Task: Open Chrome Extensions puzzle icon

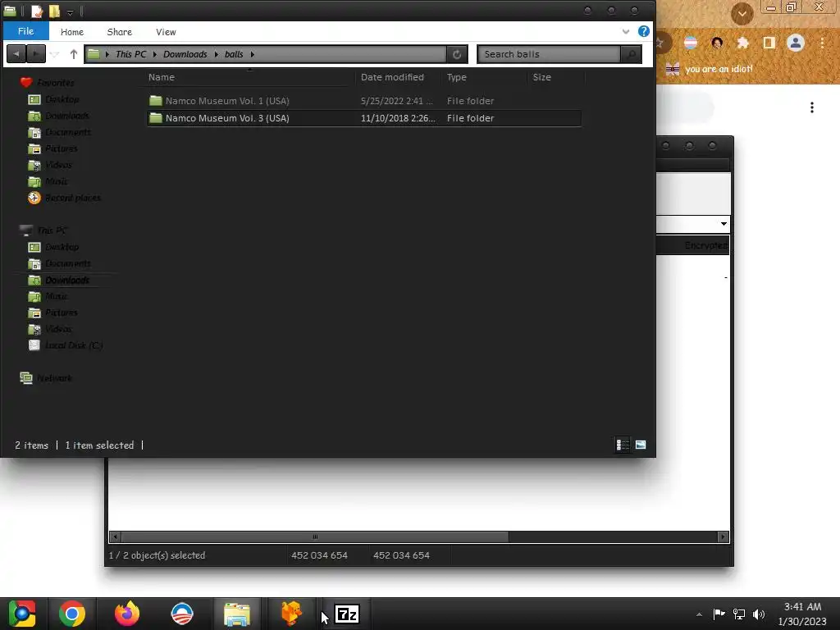Action: (x=743, y=43)
